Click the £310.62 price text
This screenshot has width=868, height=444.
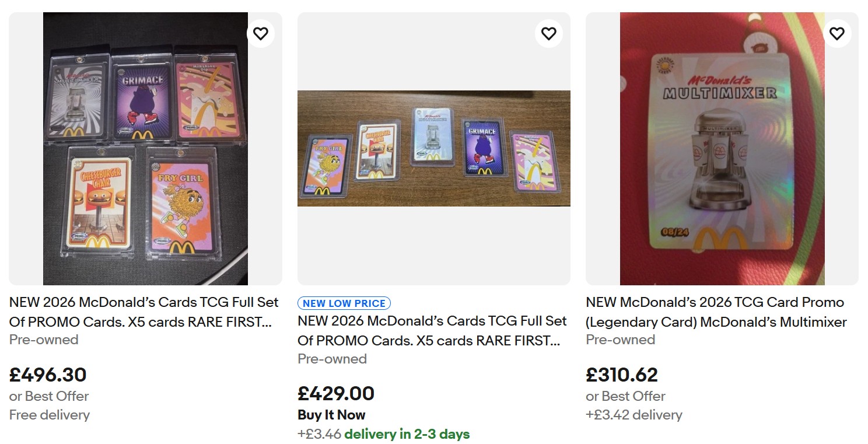click(x=621, y=374)
